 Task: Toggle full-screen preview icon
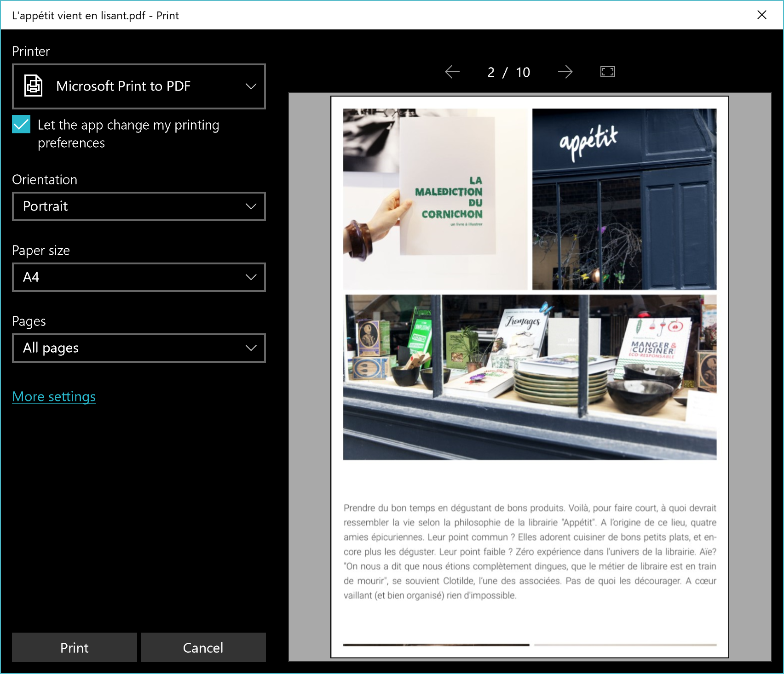608,72
